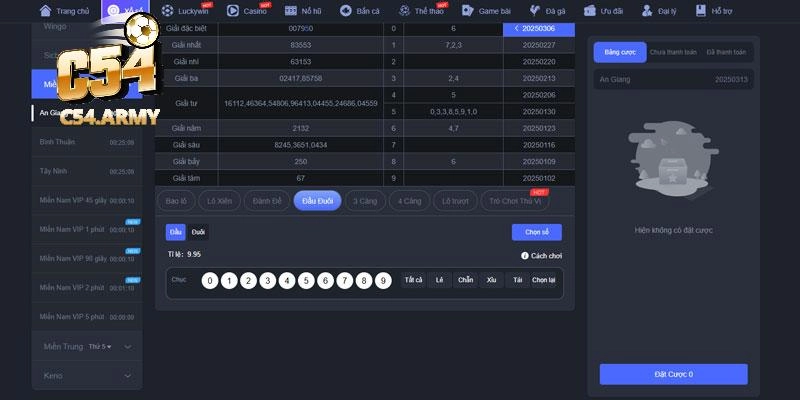The height and width of the screenshot is (400, 800).
Task: Open Thể thao sports section
Action: 405,10
